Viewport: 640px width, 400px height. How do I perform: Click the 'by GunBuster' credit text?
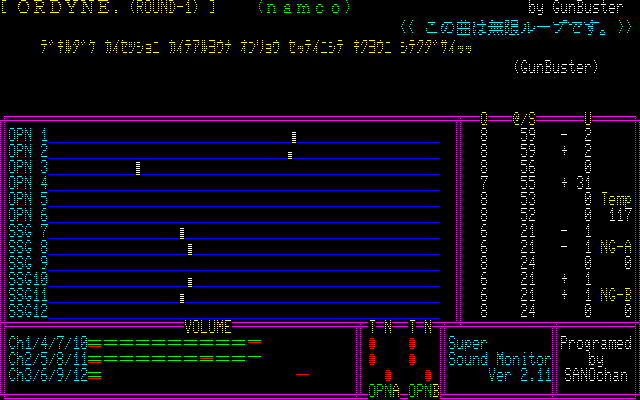tap(576, 7)
